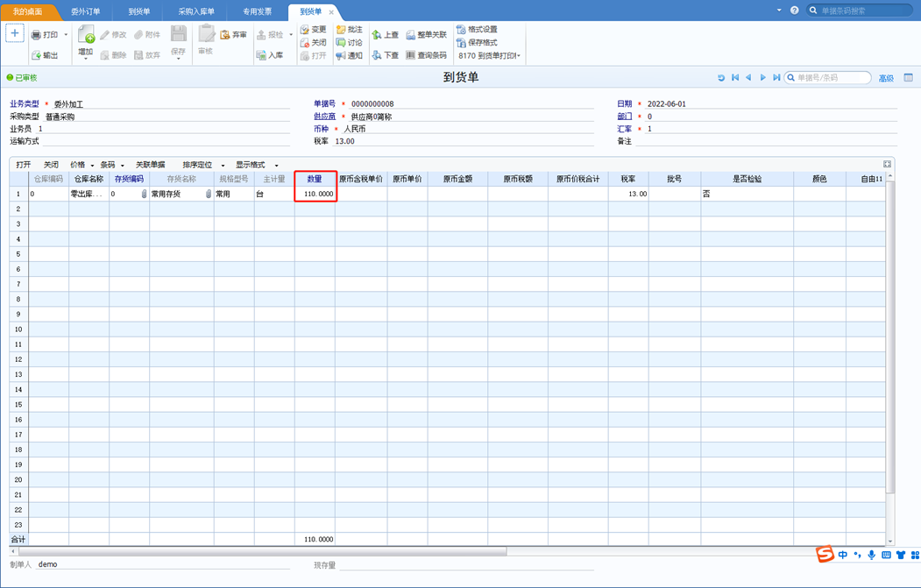This screenshot has width=921, height=588.
Task: Click the 批注 annotate icon
Action: click(x=341, y=30)
